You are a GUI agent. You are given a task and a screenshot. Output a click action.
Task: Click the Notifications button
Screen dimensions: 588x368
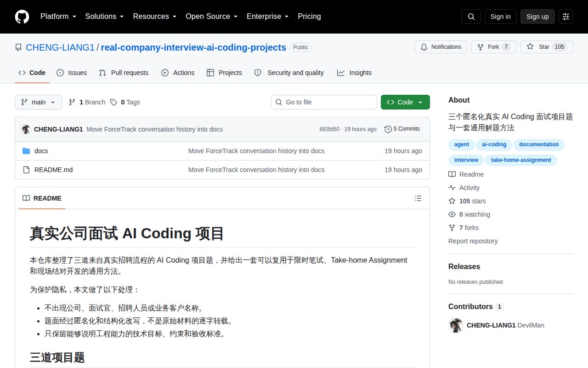441,47
